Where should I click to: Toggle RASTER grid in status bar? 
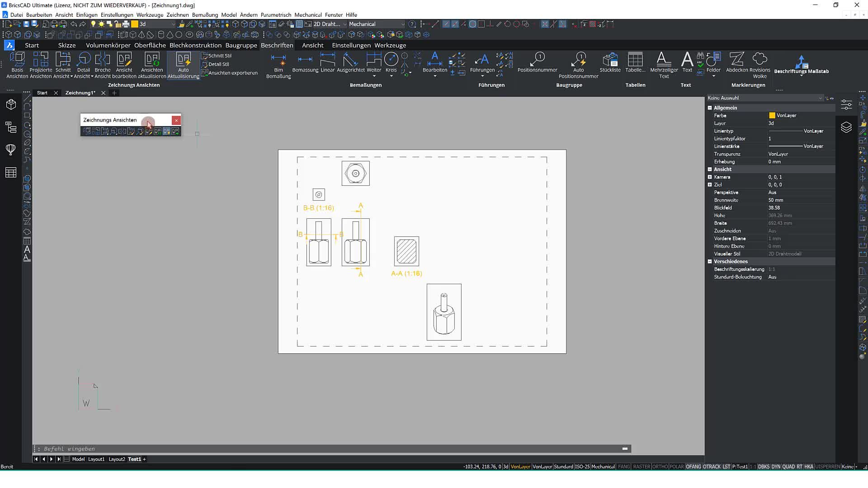tap(641, 467)
